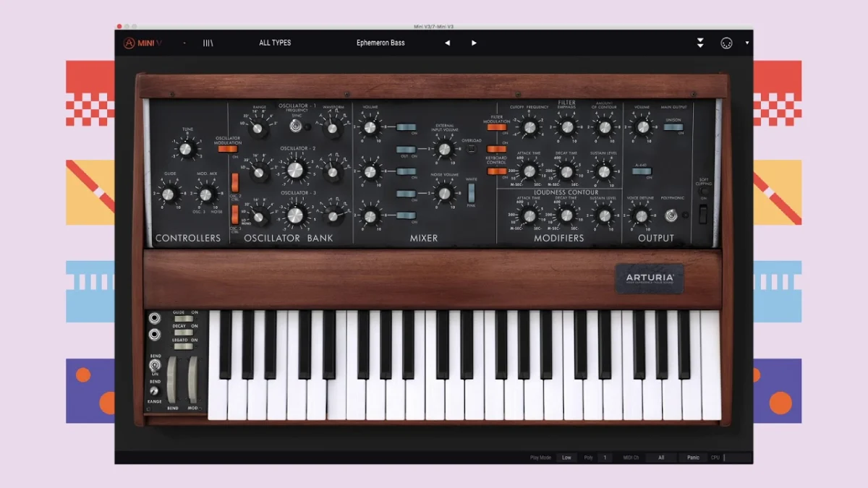Open the preset library browser icon
Screen dimensions: 868x488
(208, 43)
